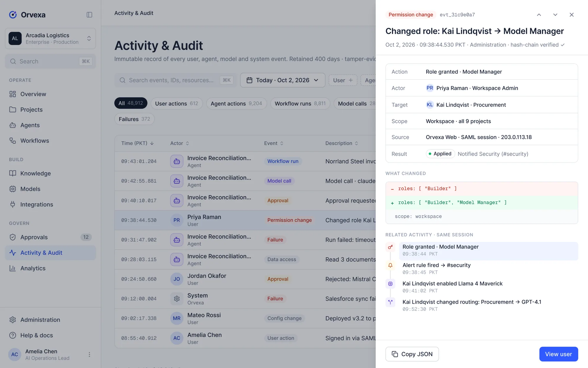Screen dimensions: 588x368
Task: Click the Models chip icon
Action: click(x=13, y=189)
